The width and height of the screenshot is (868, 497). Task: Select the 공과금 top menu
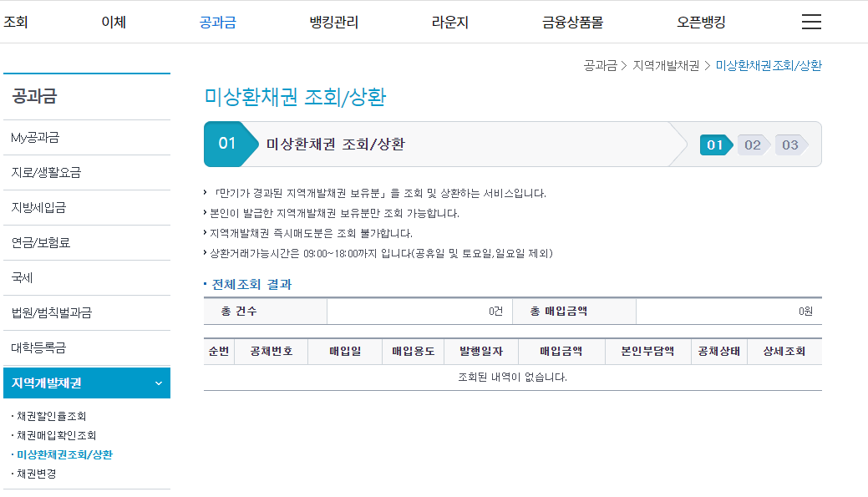[x=217, y=23]
